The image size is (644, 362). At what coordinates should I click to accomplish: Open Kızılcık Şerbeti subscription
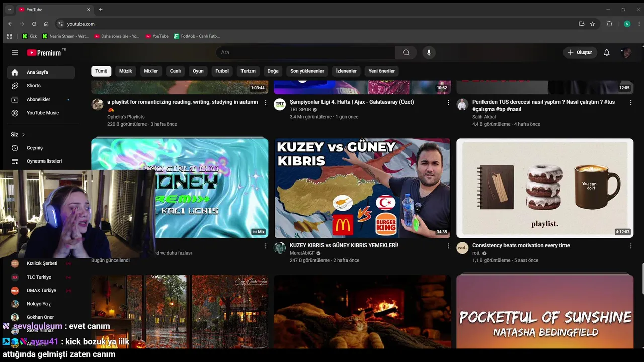pyautogui.click(x=41, y=263)
